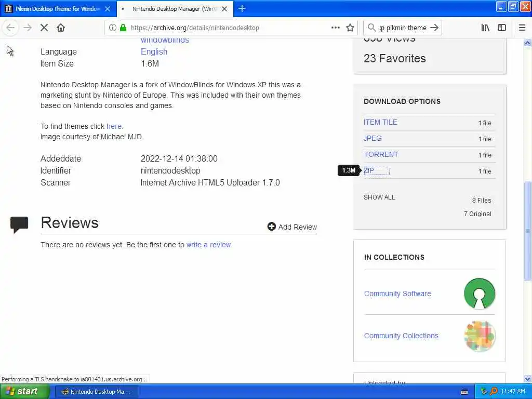Open the Firefox hamburger menu
532x399 pixels.
pyautogui.click(x=522, y=28)
